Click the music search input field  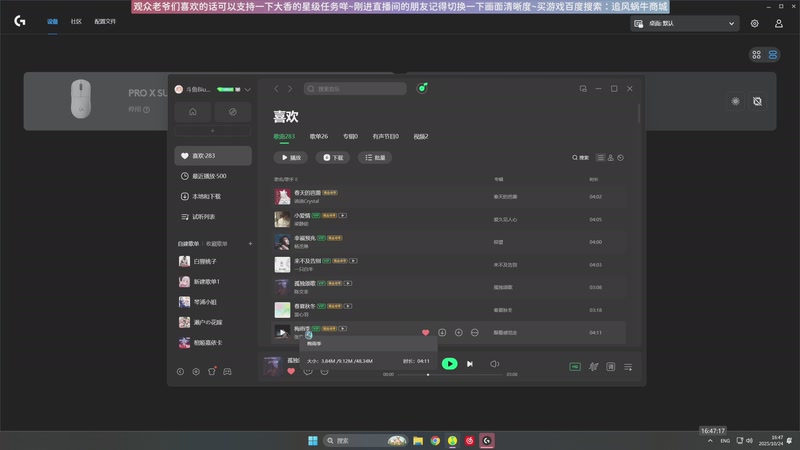(x=355, y=89)
